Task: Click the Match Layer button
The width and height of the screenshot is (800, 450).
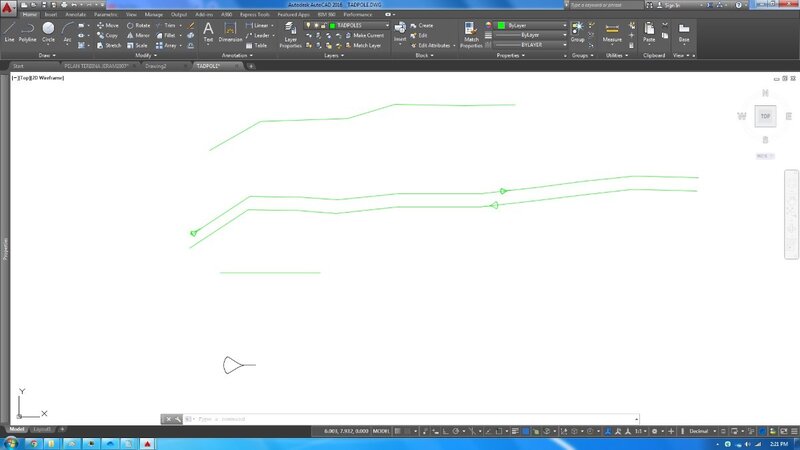Action: coord(363,45)
